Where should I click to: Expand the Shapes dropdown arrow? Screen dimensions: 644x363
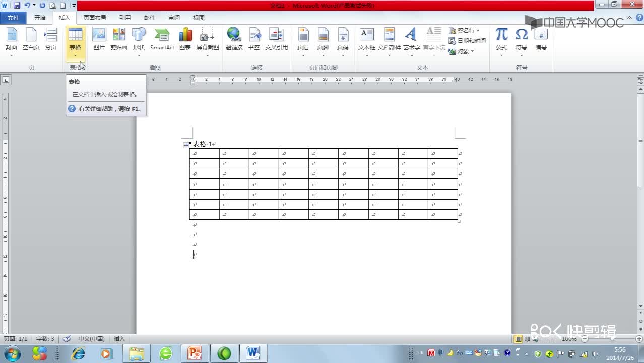pos(139,55)
